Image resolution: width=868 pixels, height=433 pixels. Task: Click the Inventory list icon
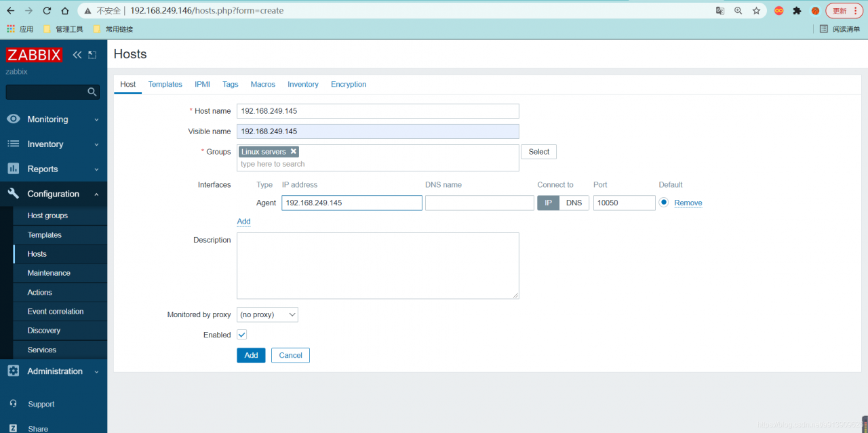13,144
